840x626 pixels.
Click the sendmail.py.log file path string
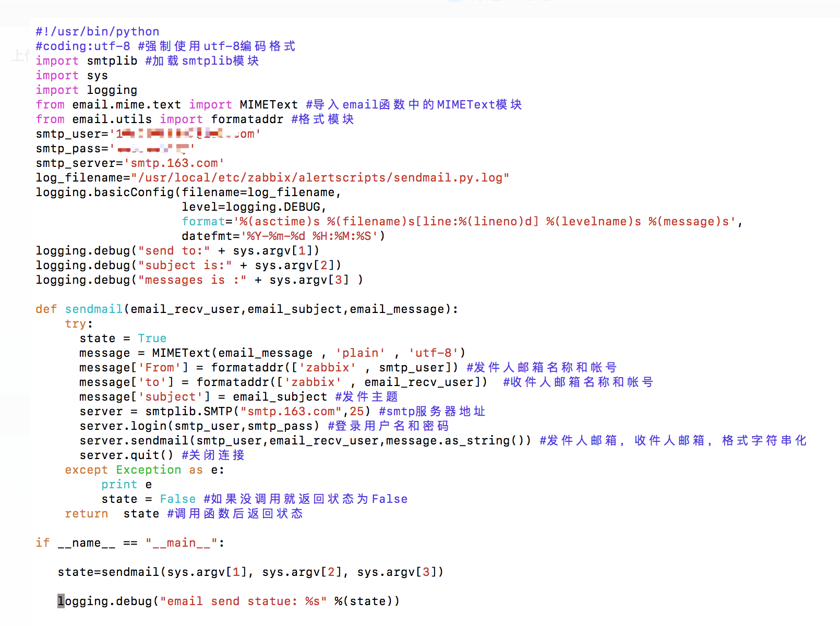coord(320,177)
